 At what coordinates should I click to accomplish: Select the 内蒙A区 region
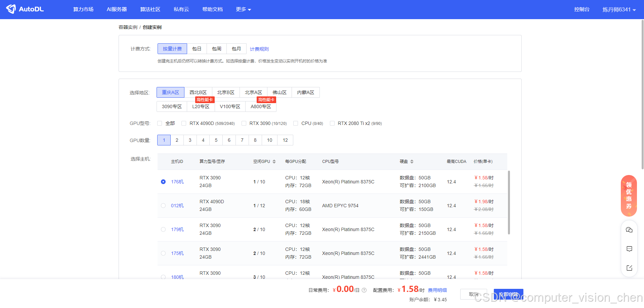click(x=306, y=92)
